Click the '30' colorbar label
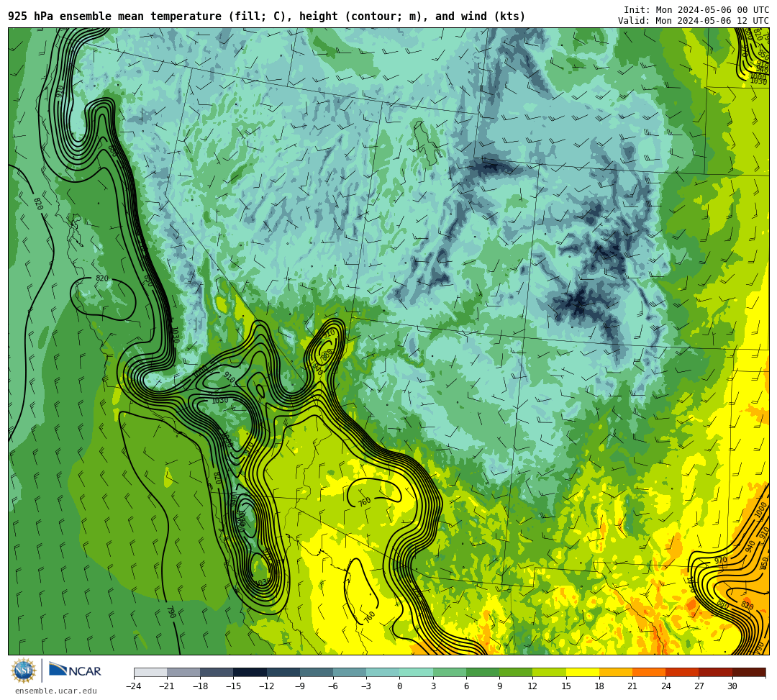Viewport: 777px width, 700px height. pyautogui.click(x=732, y=686)
